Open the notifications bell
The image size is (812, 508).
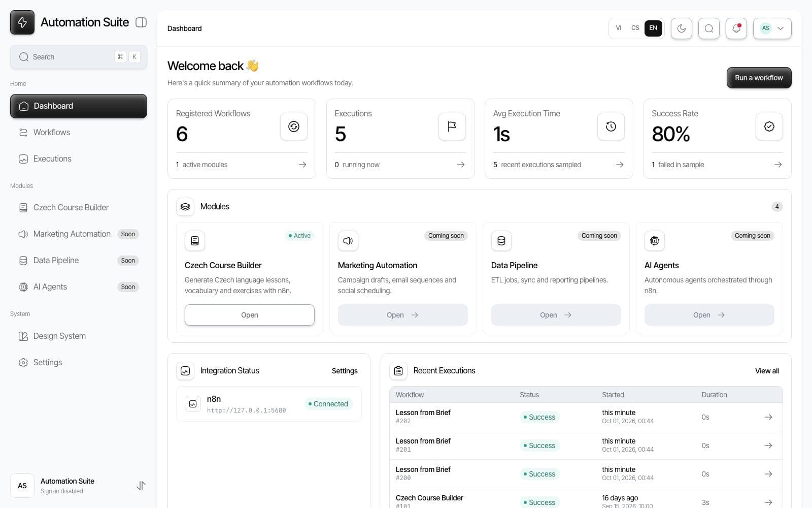tap(736, 28)
